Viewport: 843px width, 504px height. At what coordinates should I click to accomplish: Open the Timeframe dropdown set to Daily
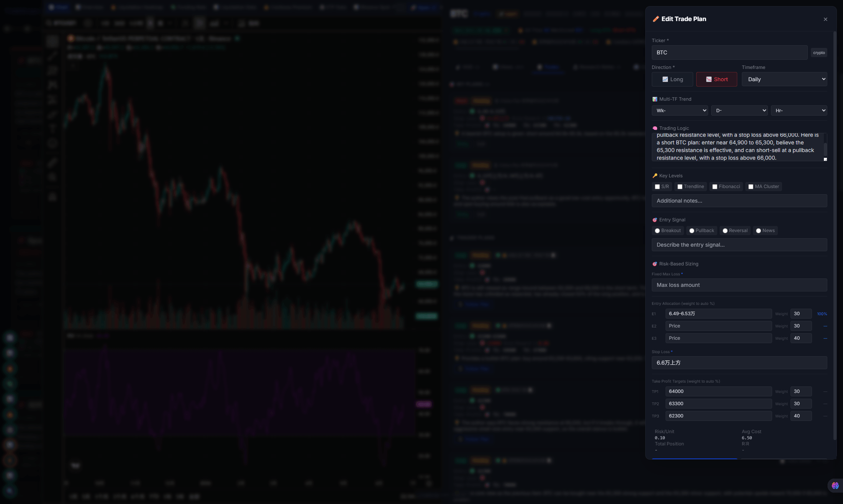[x=784, y=79]
